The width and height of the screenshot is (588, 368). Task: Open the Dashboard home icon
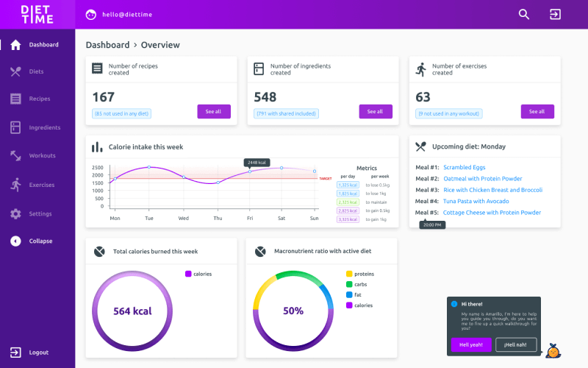click(x=15, y=45)
